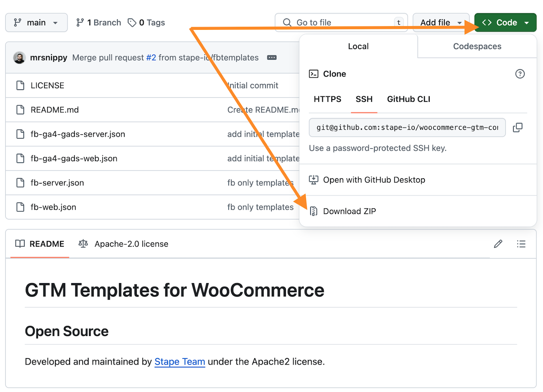Switch to the Codespaces tab
This screenshot has height=392, width=543.
tap(477, 46)
